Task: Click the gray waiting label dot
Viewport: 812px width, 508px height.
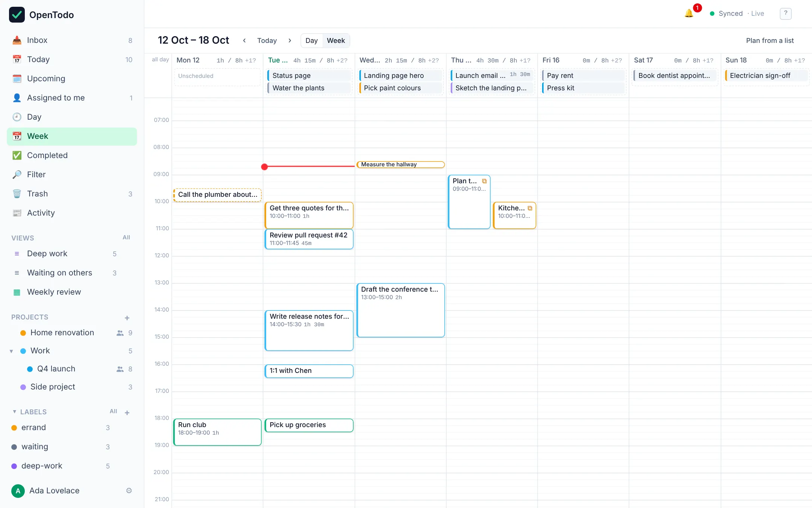Action: pyautogui.click(x=14, y=447)
